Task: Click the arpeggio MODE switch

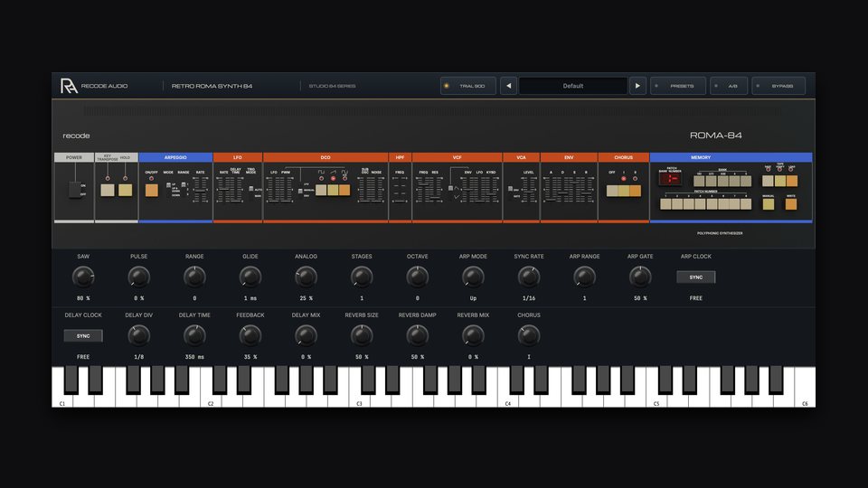Action: click(169, 189)
